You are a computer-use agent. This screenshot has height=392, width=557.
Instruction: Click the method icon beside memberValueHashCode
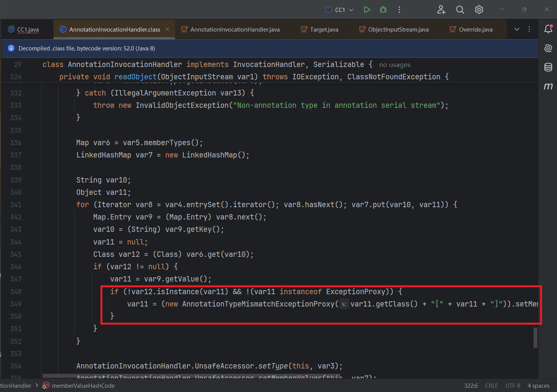(x=46, y=385)
